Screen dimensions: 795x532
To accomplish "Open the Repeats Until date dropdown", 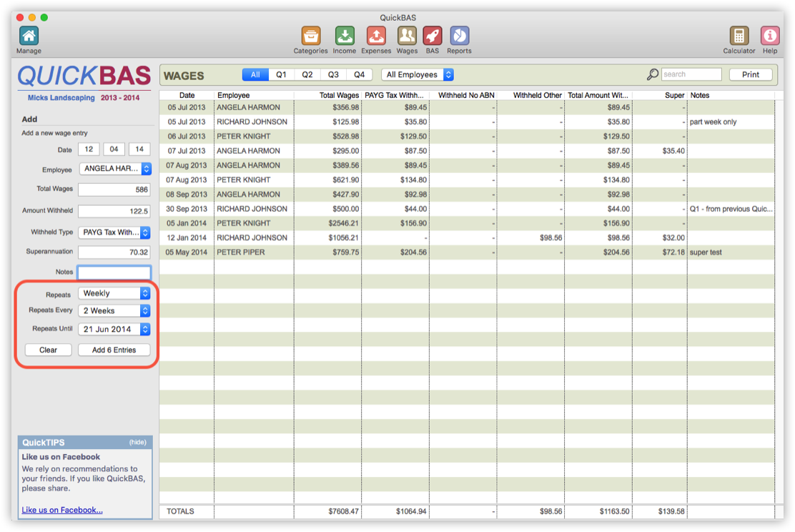I will pos(114,329).
